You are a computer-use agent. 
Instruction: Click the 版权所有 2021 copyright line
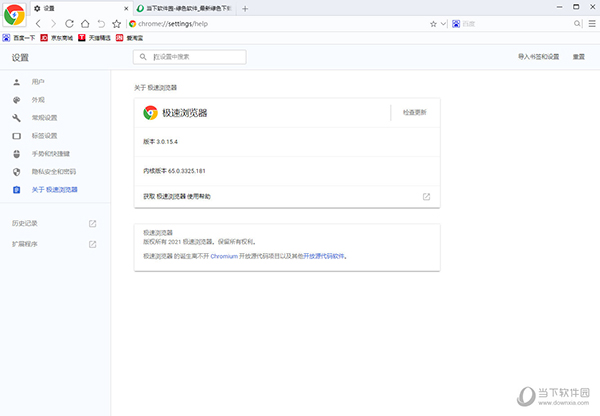[x=199, y=242]
